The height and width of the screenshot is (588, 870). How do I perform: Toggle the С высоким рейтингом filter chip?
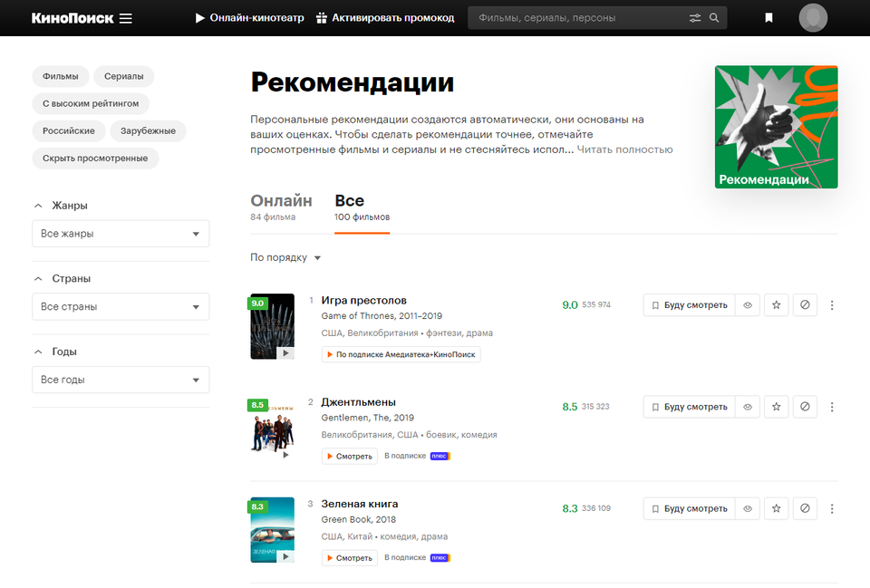pos(91,103)
